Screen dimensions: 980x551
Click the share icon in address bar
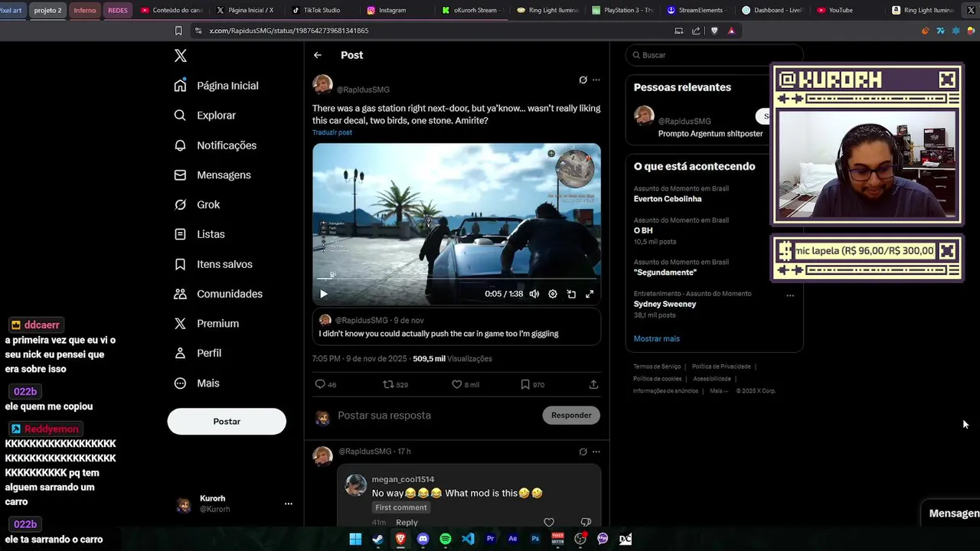(696, 31)
